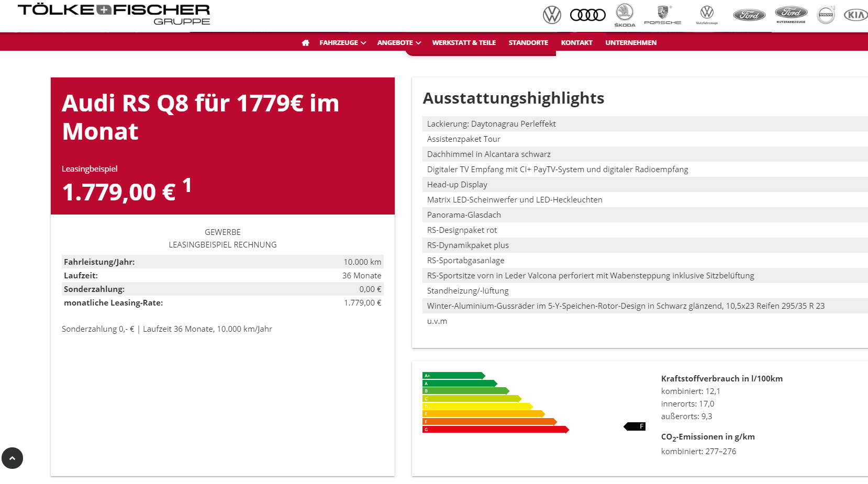The image size is (868, 484).
Task: Select the 'Head-up Display' row
Action: coord(645,184)
